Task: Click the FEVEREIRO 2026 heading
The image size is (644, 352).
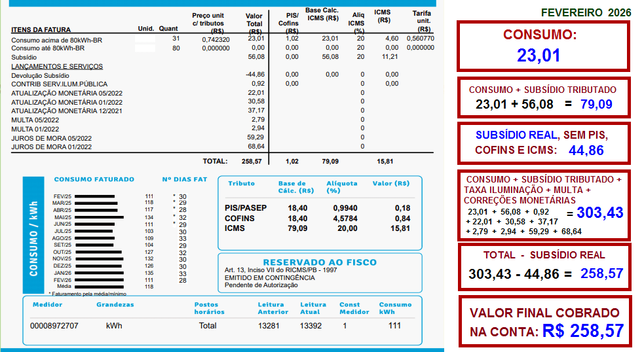Action: 586,12
